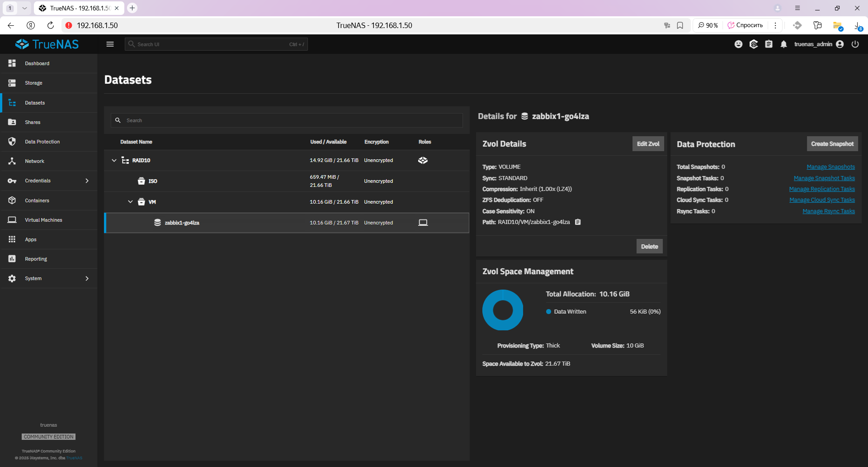Click the ISO dataset folder icon

(x=142, y=181)
